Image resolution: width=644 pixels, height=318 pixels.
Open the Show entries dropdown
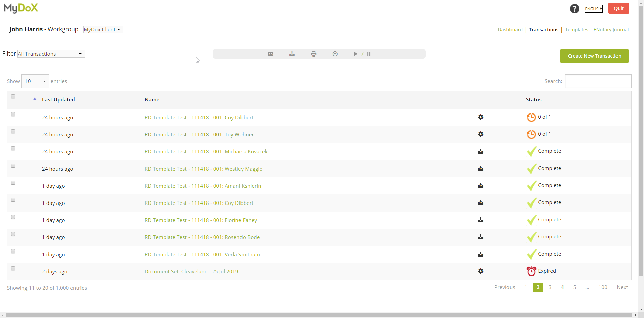pyautogui.click(x=35, y=81)
